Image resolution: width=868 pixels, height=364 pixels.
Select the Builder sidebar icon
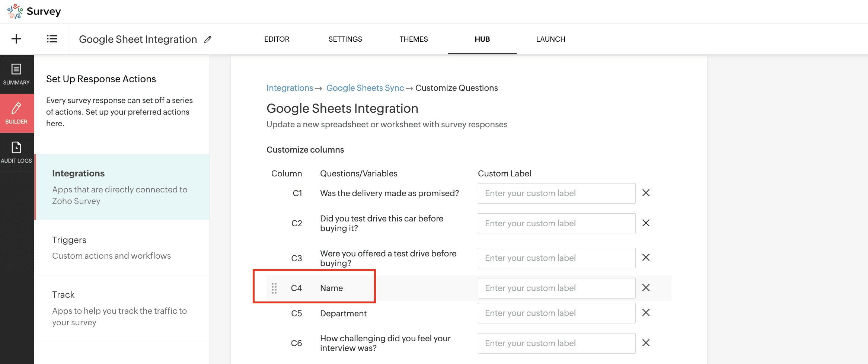[16, 113]
